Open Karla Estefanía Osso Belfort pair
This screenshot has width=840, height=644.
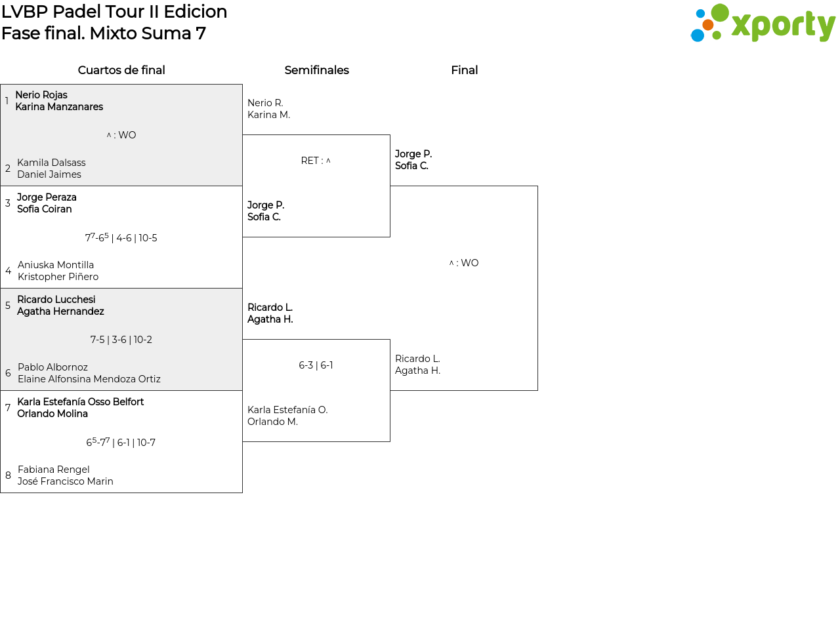click(80, 408)
